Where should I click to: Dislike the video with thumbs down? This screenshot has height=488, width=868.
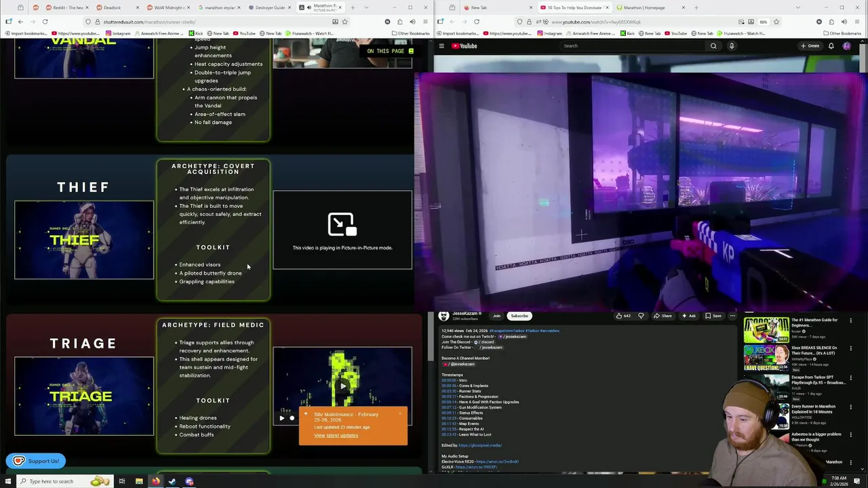[641, 316]
